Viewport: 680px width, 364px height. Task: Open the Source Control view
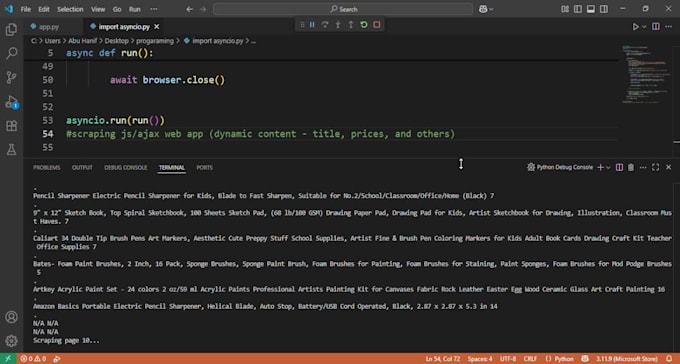click(11, 78)
